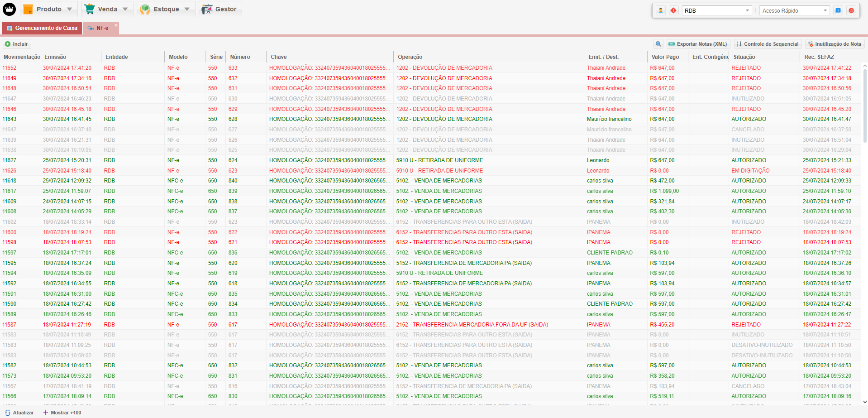Open the Acesso Rápido combo box

tap(794, 10)
